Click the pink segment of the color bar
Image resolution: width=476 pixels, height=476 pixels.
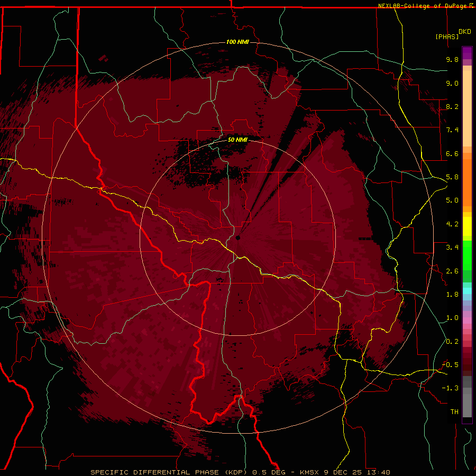[x=467, y=321]
